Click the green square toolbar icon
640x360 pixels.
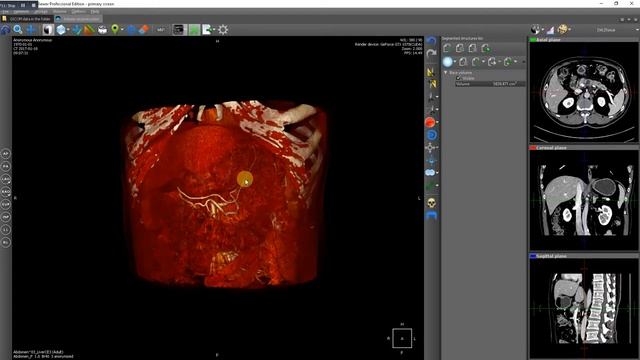click(x=194, y=29)
